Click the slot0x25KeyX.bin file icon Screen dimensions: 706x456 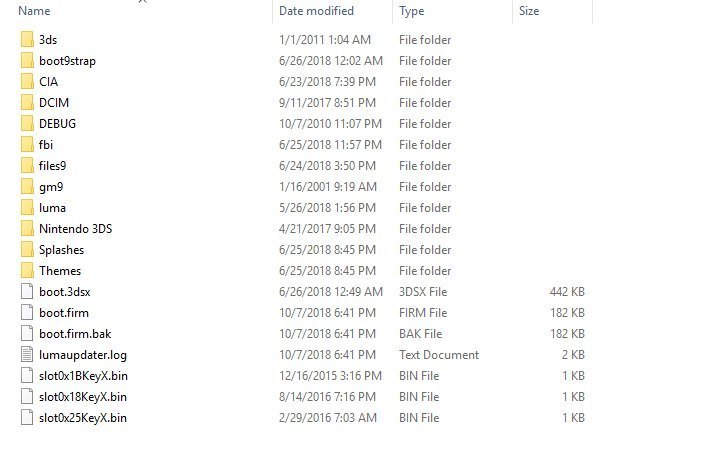(27, 418)
